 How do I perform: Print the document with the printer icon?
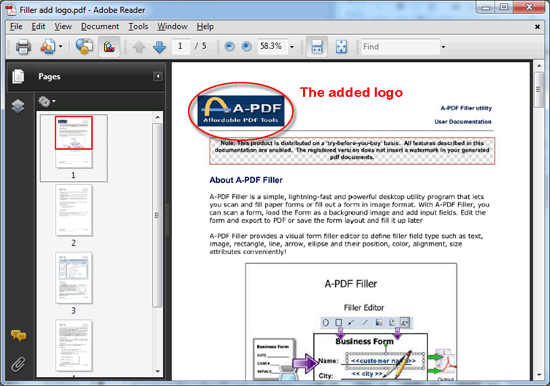(x=24, y=46)
